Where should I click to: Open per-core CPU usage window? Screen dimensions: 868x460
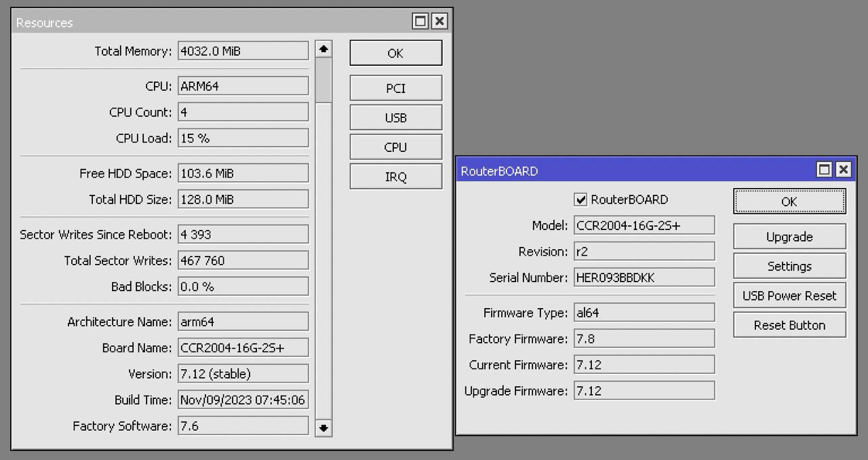(x=396, y=147)
